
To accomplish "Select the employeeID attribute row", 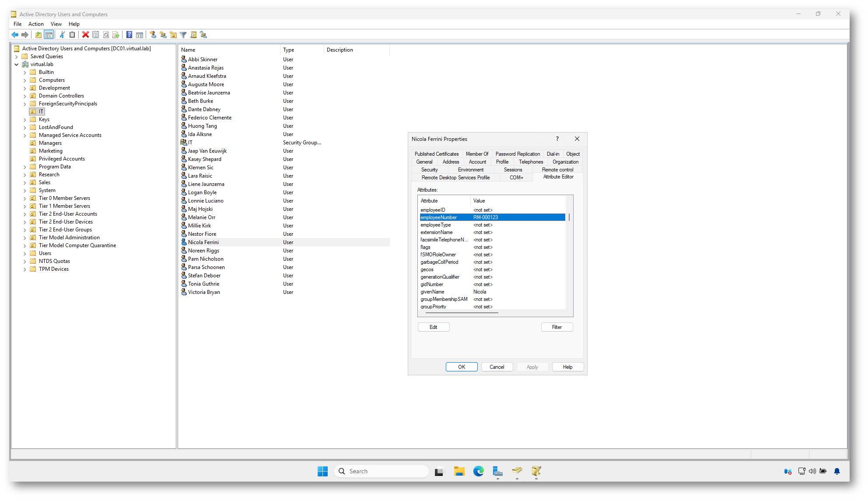I will point(492,210).
